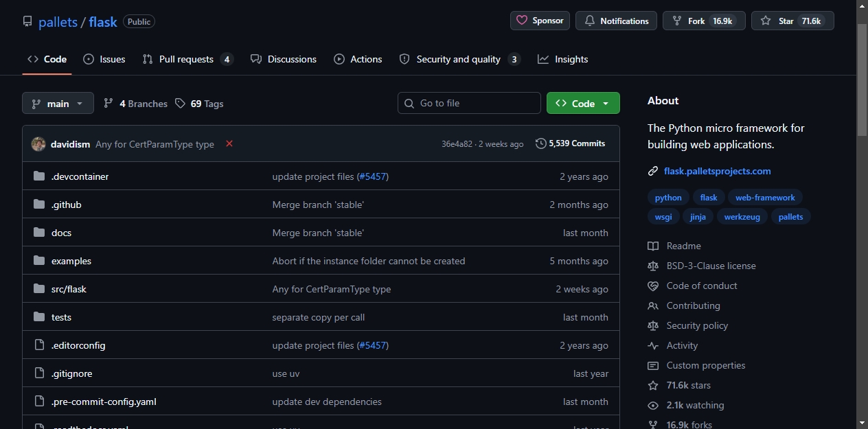Click the red failed checks X icon
This screenshot has height=429, width=868.
coord(229,143)
